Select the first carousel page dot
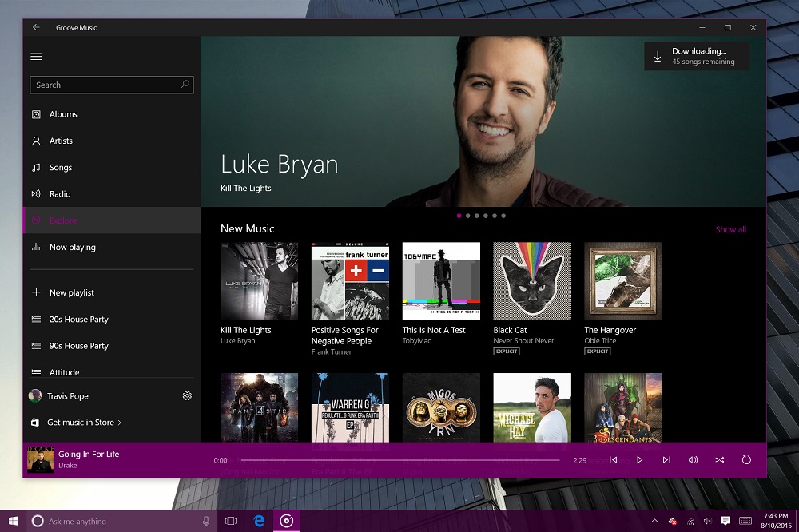The width and height of the screenshot is (799, 532). pyautogui.click(x=459, y=216)
